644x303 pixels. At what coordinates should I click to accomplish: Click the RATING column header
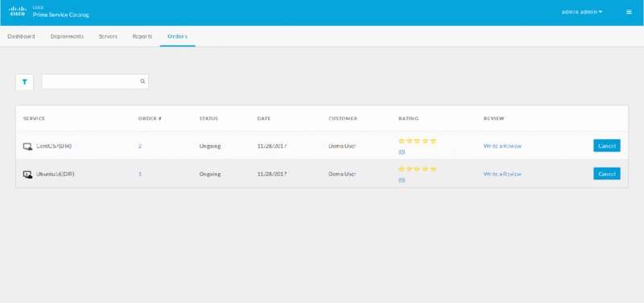tap(408, 118)
